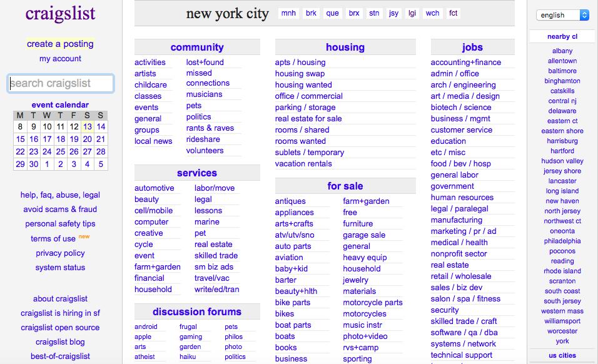Open the volunteers category
This screenshot has width=598, height=364.
coord(205,151)
